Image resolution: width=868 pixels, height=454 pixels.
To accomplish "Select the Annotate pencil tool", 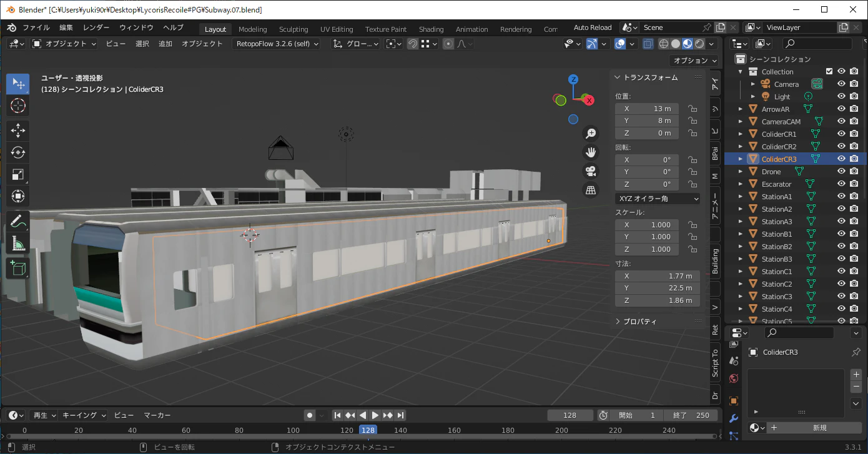I will [x=18, y=221].
